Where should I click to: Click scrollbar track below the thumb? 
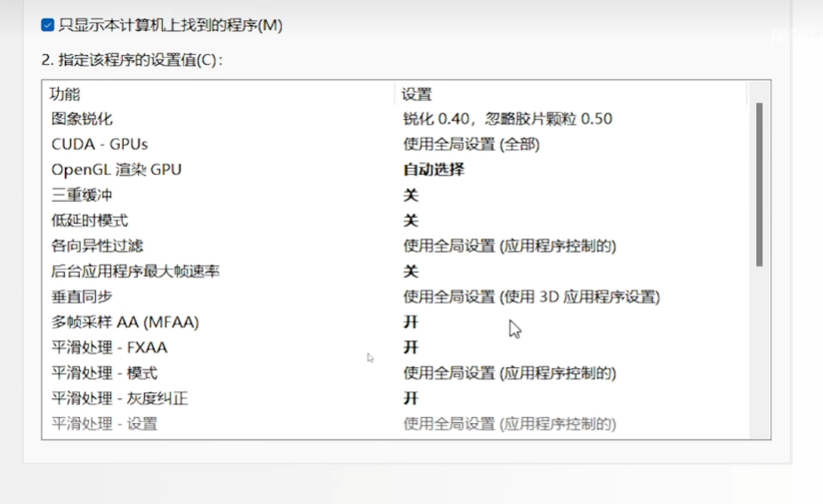pos(759,351)
